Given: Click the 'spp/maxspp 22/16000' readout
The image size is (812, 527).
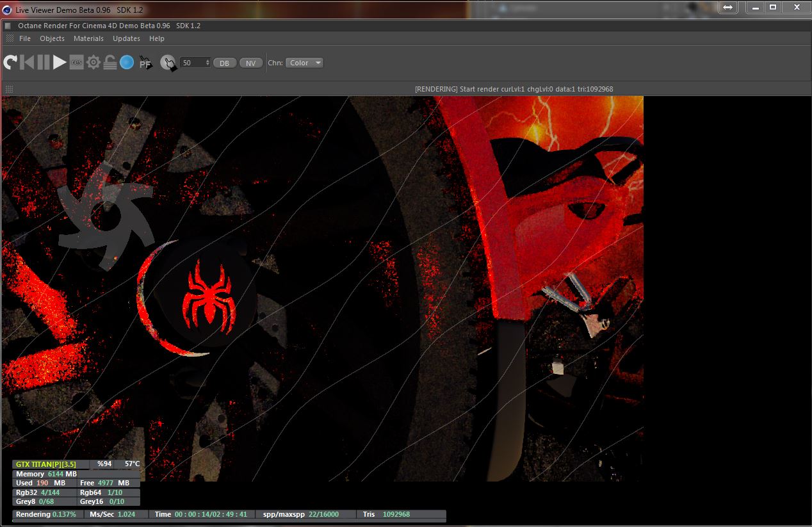Looking at the screenshot, I should click(x=300, y=514).
